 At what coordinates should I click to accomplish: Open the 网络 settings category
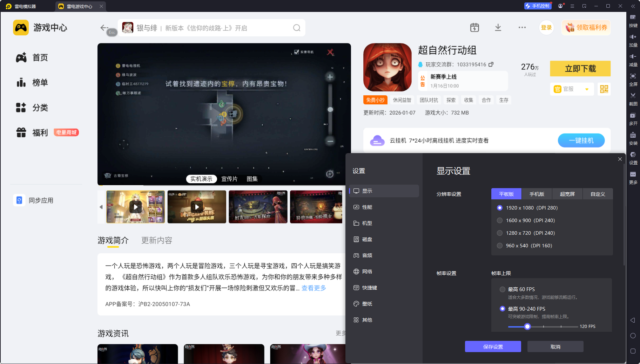click(384, 272)
